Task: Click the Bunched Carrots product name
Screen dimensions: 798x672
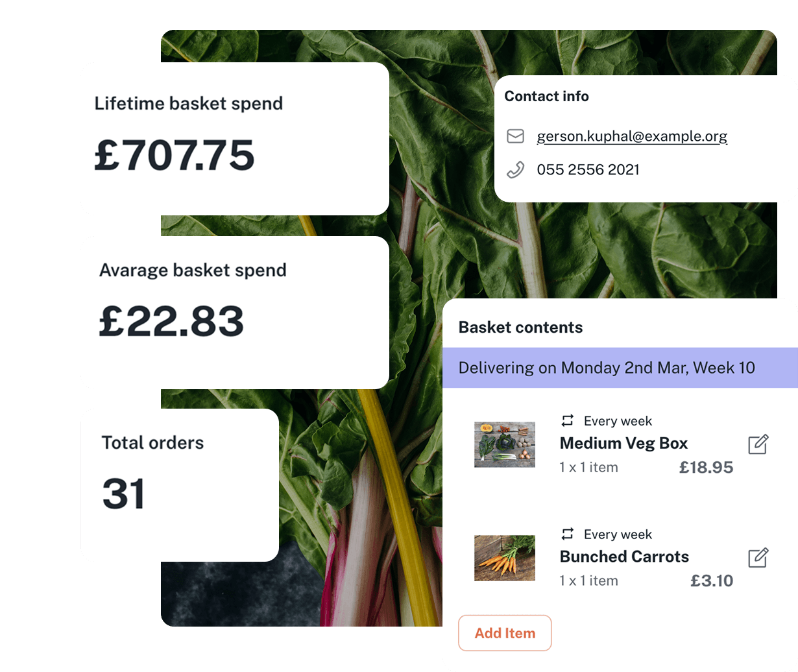Action: coord(624,557)
